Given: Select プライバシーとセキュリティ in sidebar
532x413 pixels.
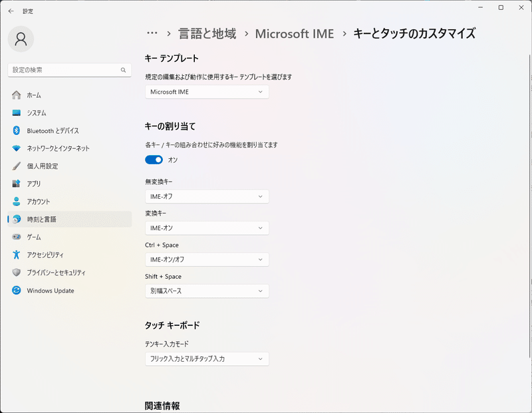Looking at the screenshot, I should 70,272.
